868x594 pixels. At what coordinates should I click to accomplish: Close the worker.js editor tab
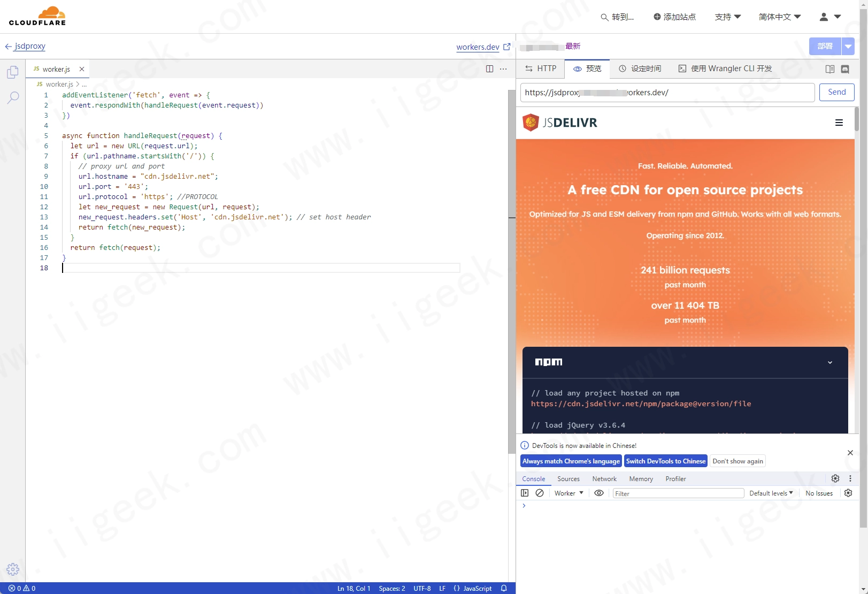[x=82, y=69]
